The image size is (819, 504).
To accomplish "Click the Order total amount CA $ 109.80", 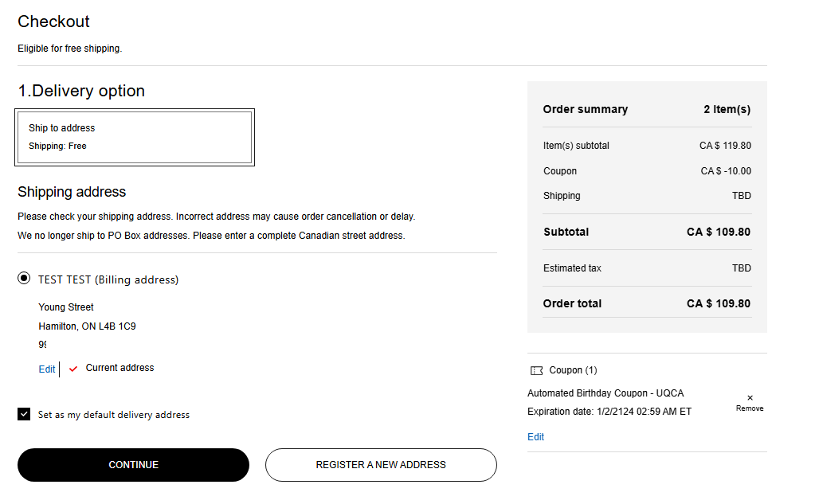I will point(718,303).
